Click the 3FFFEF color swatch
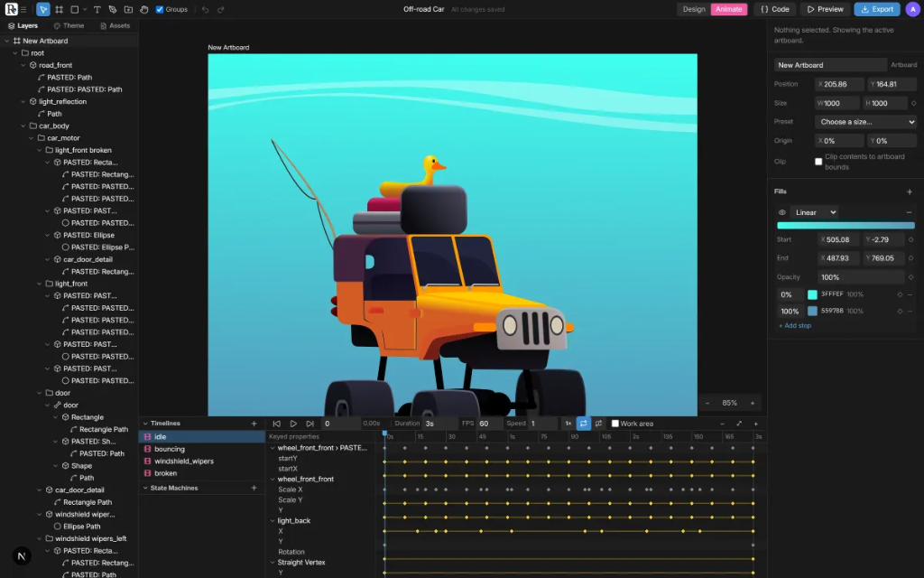 (x=813, y=294)
